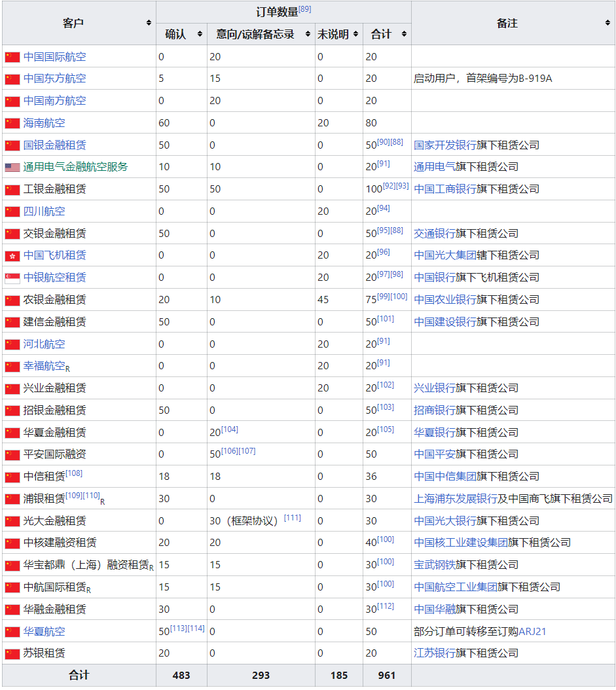Follow the 中国华融 link

434,609
